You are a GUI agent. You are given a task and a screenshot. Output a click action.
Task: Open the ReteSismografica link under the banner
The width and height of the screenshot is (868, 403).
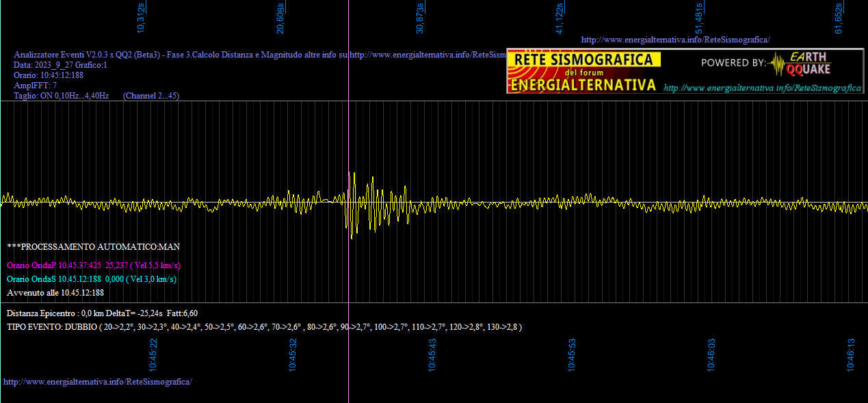click(762, 88)
